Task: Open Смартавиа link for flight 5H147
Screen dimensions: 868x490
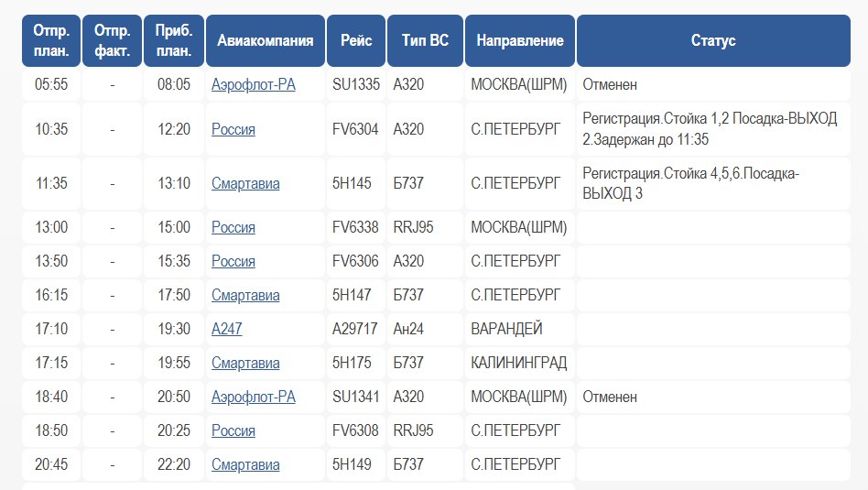Action: tap(245, 296)
